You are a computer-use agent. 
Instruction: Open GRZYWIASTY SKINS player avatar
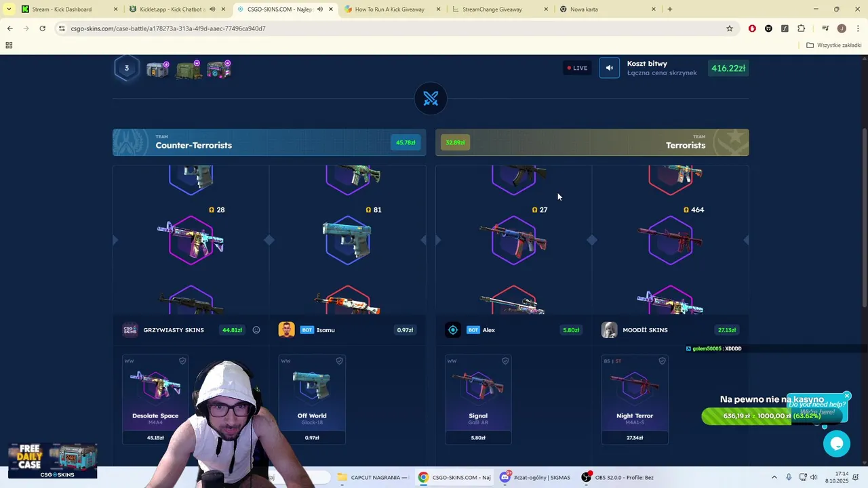130,330
